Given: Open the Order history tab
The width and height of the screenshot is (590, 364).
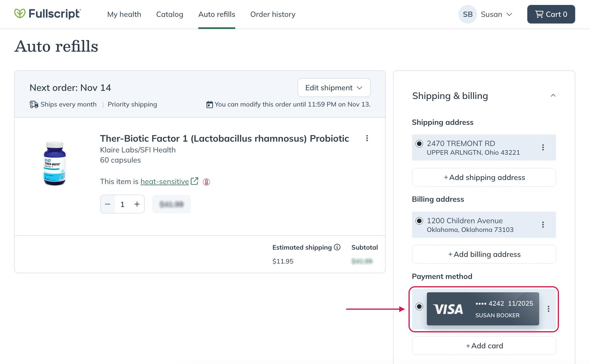Looking at the screenshot, I should point(273,14).
